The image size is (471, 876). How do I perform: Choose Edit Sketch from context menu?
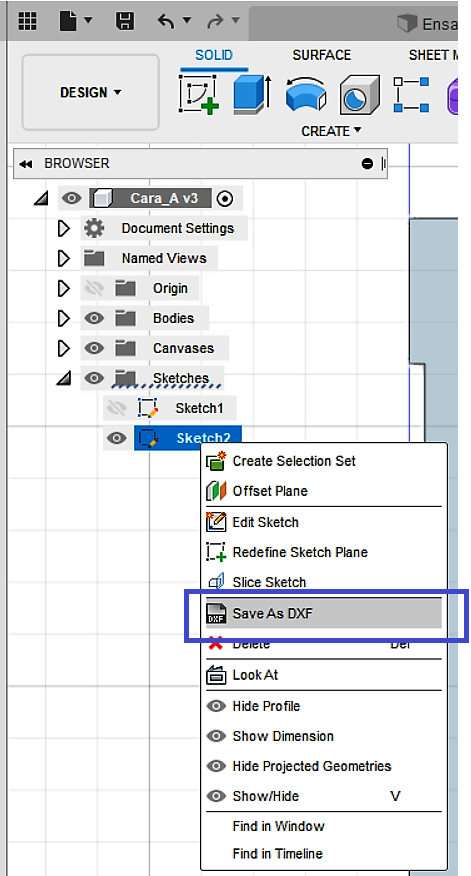click(323, 522)
